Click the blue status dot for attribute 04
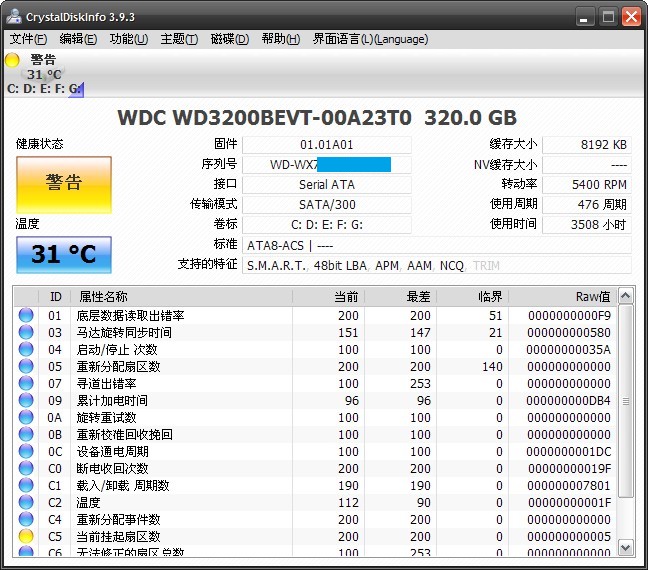 pyautogui.click(x=26, y=349)
